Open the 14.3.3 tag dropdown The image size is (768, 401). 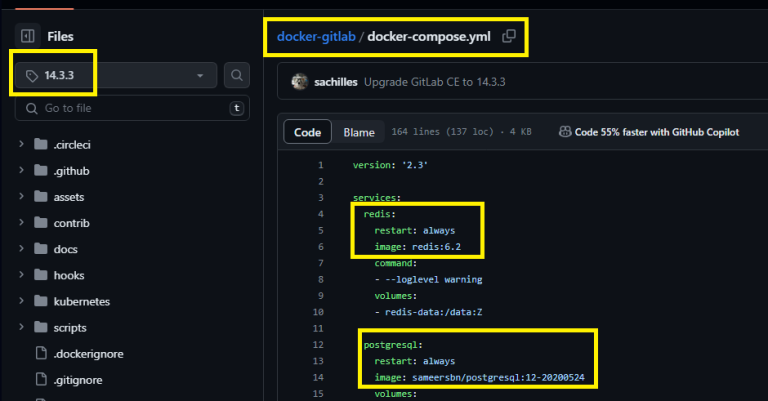click(114, 75)
